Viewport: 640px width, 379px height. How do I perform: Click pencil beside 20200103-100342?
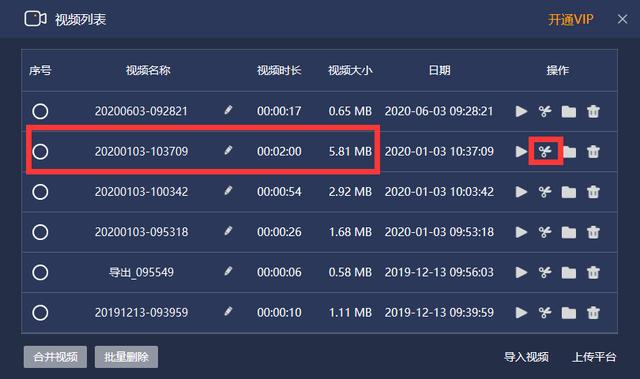pos(228,190)
